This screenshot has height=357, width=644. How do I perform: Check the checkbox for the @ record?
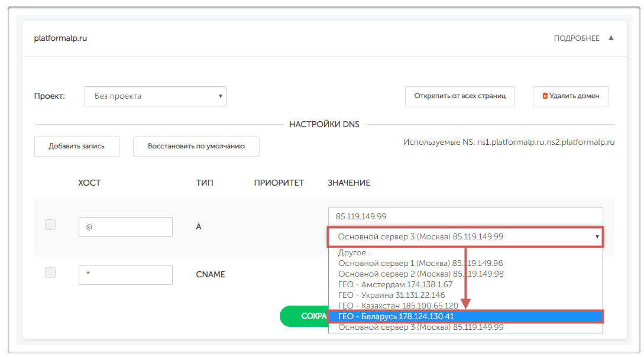[x=50, y=225]
